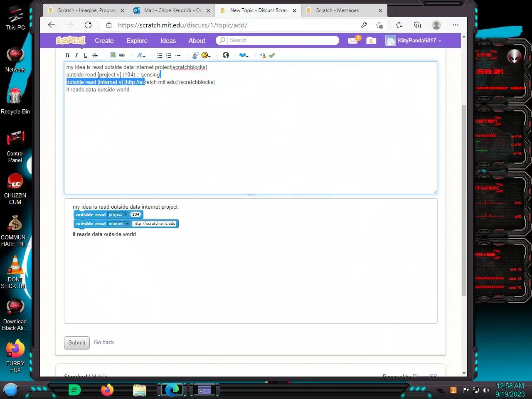This screenshot has height=399, width=532.
Task: Click the Microsoft Edge taskbar icon
Action: [172, 389]
